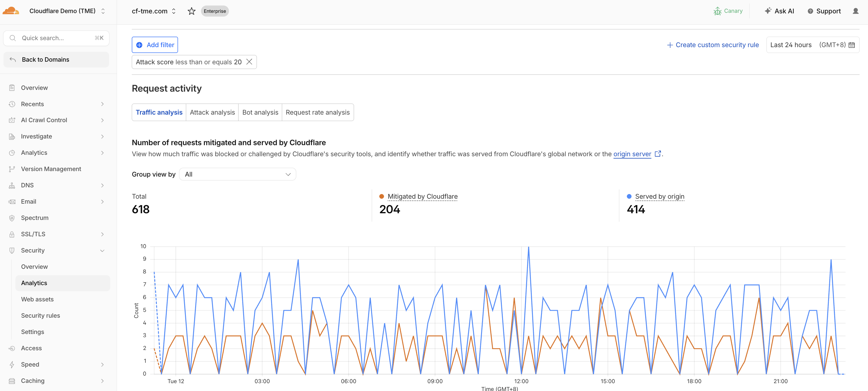The width and height of the screenshot is (868, 391).
Task: Focus the Quick search input field
Action: coord(56,38)
